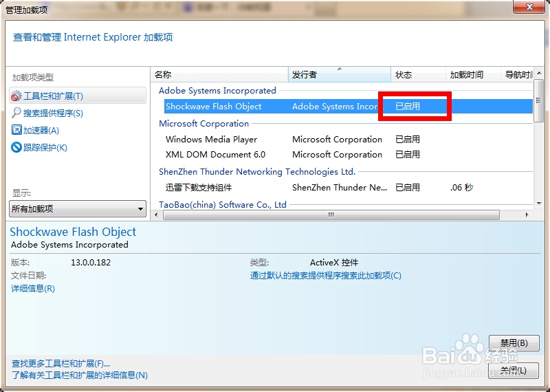Select the Windows Media Player add-on
The height and width of the screenshot is (392, 550).
pos(211,140)
